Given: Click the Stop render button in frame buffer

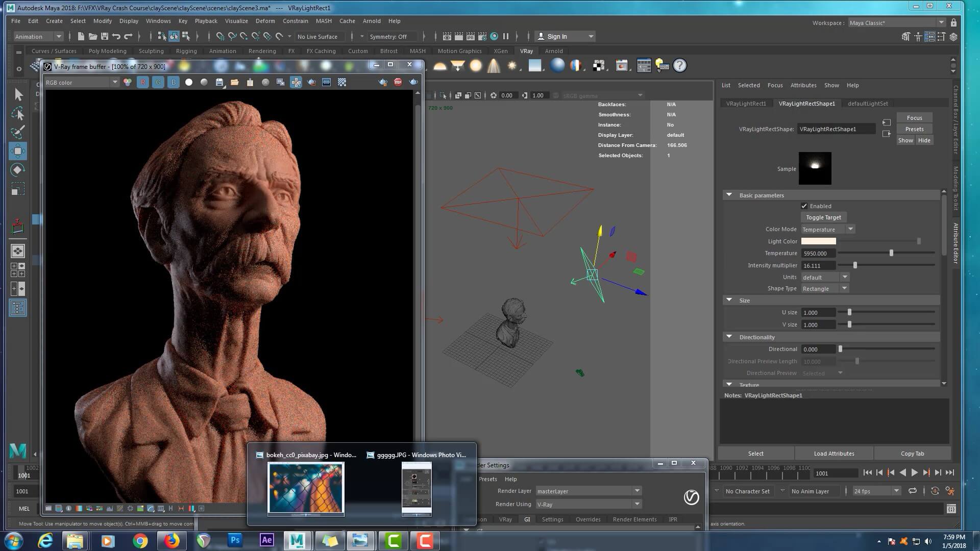Looking at the screenshot, I should pos(398,82).
